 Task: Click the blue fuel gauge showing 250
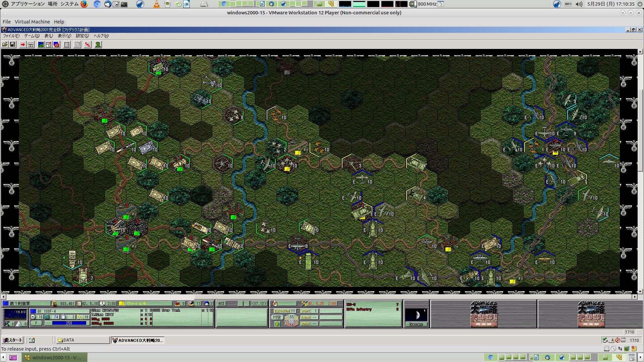[69, 323]
